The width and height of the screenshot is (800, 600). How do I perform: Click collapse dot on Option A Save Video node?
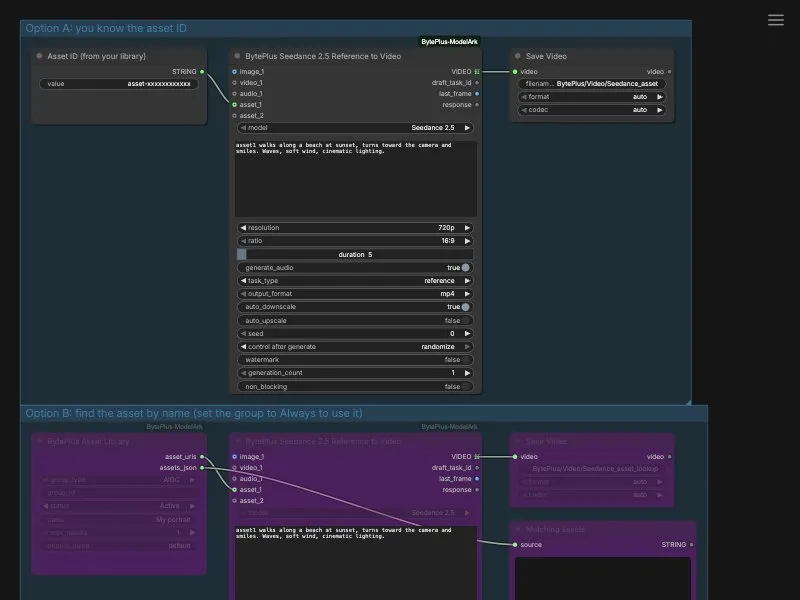pos(517,56)
